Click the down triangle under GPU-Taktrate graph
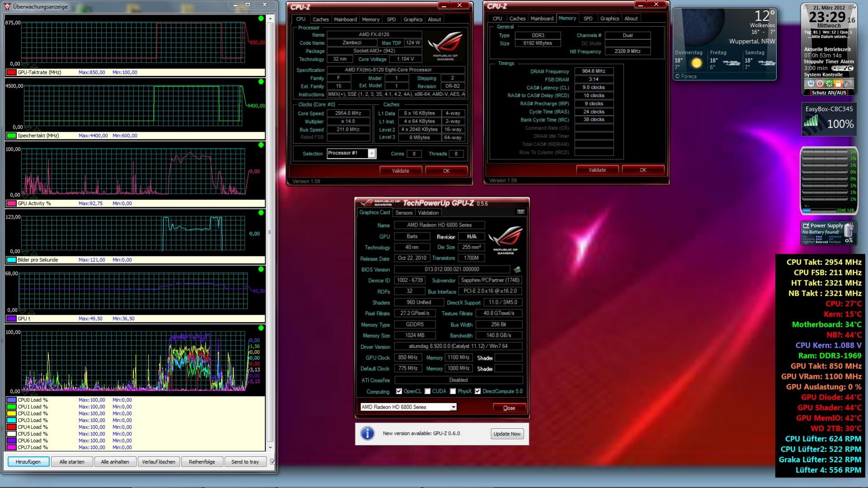The image size is (868, 488). click(x=25, y=66)
